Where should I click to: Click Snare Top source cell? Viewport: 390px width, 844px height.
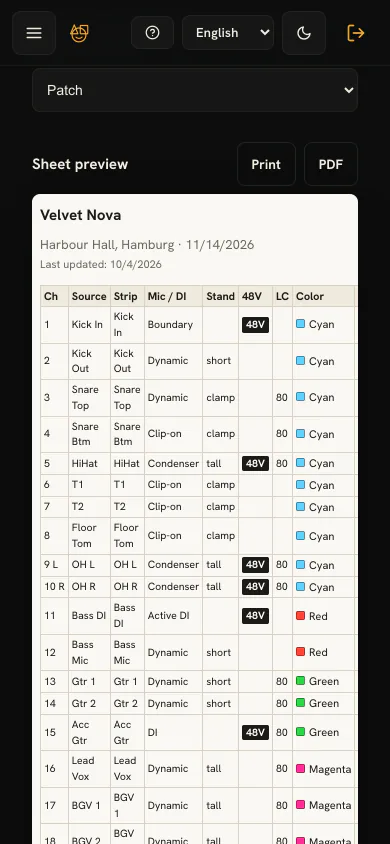89,397
